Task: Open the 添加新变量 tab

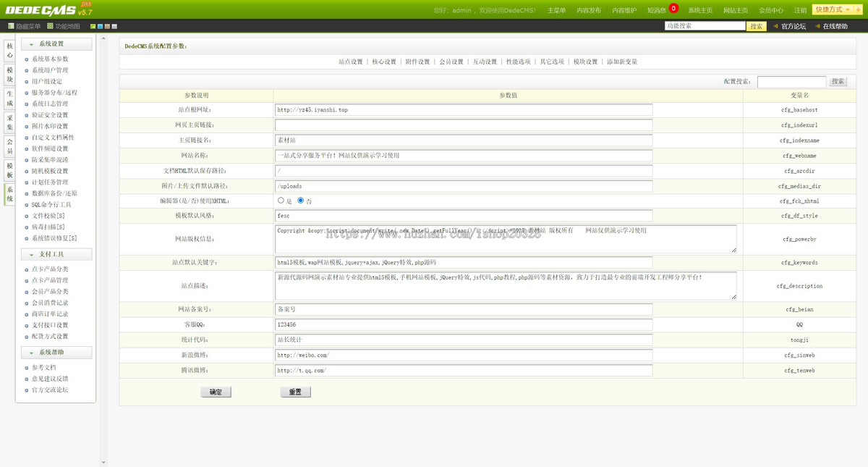Action: click(622, 62)
